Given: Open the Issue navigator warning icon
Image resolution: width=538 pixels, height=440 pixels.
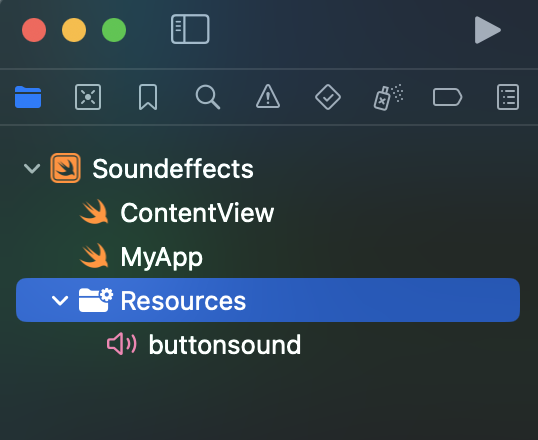Looking at the screenshot, I should click(x=268, y=97).
